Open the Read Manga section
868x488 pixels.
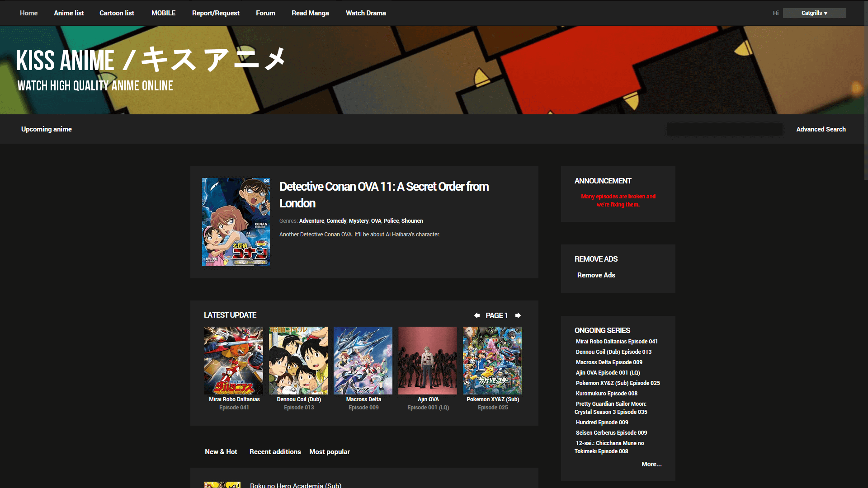[x=310, y=13]
